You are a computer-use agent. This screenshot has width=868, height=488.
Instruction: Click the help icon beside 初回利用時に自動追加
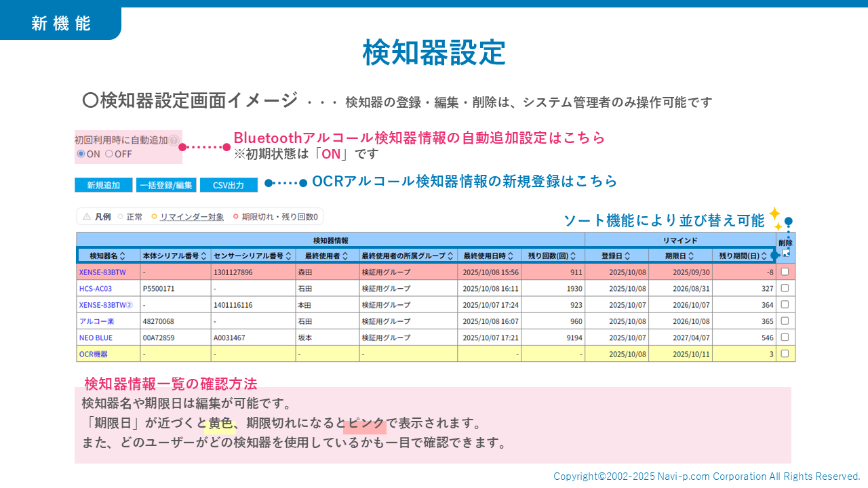click(174, 141)
